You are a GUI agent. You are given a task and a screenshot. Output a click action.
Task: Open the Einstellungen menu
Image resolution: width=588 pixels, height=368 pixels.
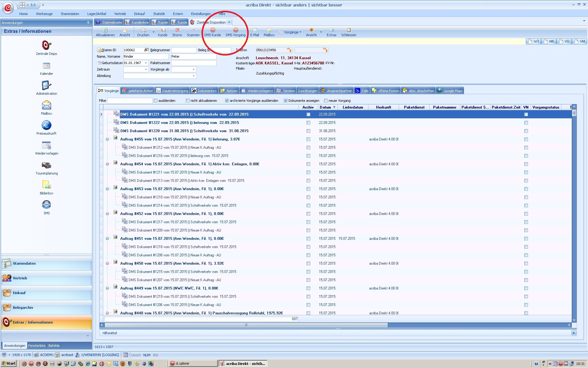(201, 14)
